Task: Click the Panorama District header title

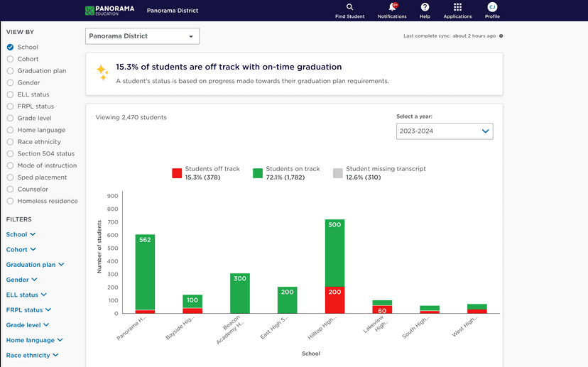Action: click(173, 11)
